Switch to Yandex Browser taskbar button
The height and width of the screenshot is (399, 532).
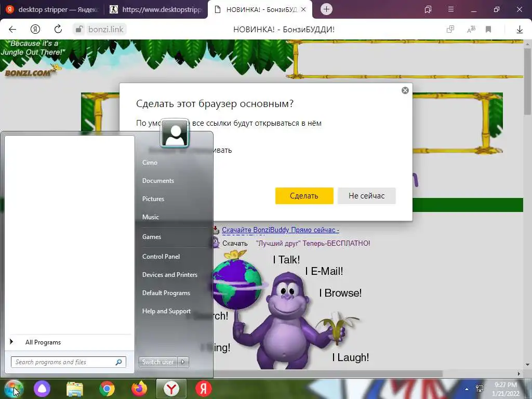(x=171, y=389)
